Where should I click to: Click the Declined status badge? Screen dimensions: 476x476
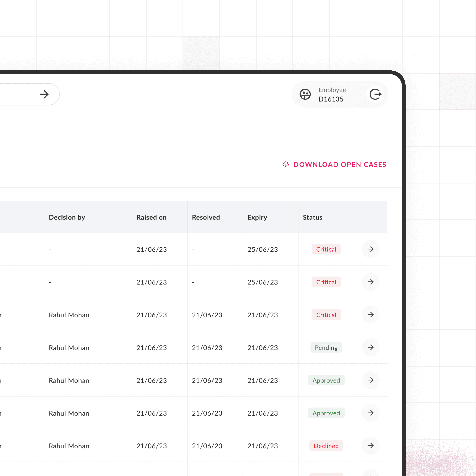point(326,446)
